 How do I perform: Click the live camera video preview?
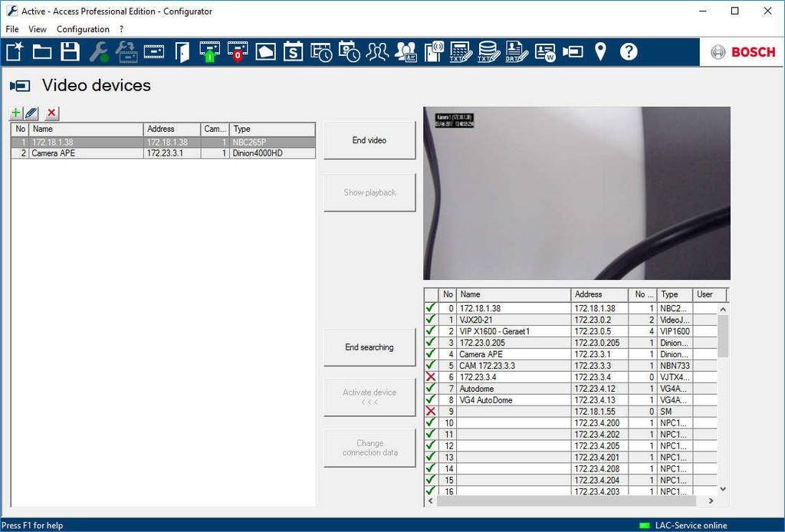[576, 193]
